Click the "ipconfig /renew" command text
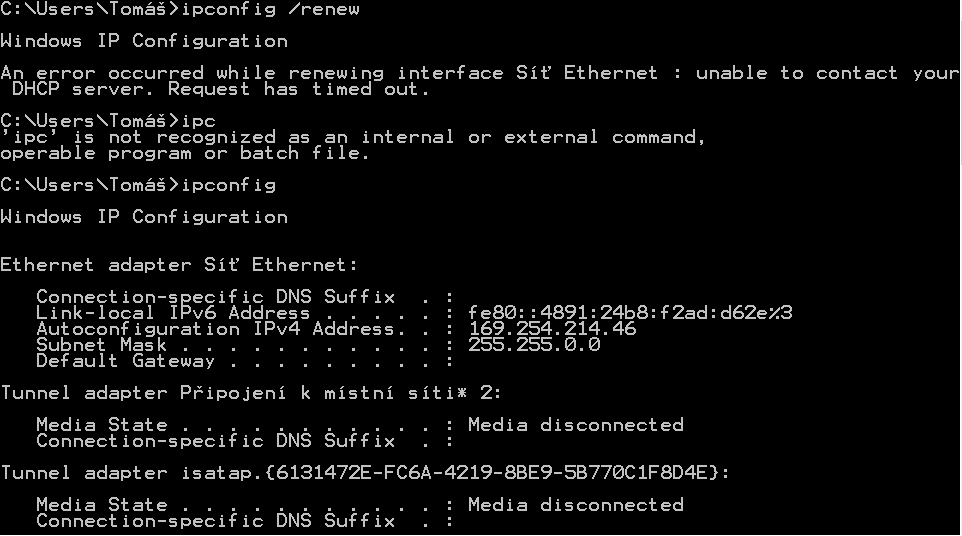The height and width of the screenshot is (536, 962). [270, 9]
